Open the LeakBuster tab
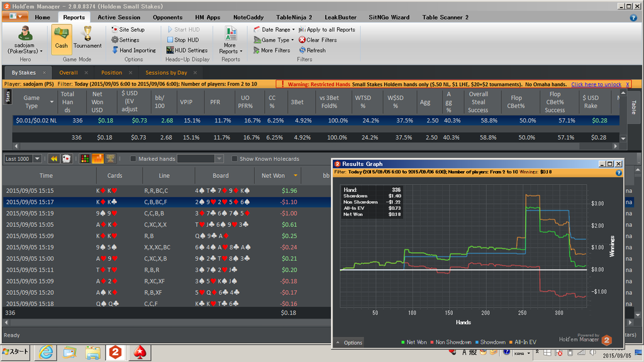The width and height of the screenshot is (644, 362). (340, 17)
